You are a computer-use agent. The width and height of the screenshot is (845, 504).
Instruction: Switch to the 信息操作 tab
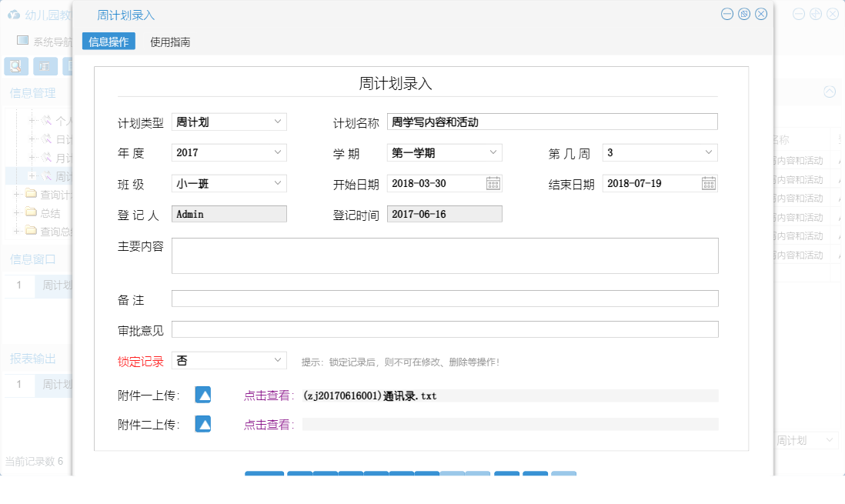click(x=108, y=41)
